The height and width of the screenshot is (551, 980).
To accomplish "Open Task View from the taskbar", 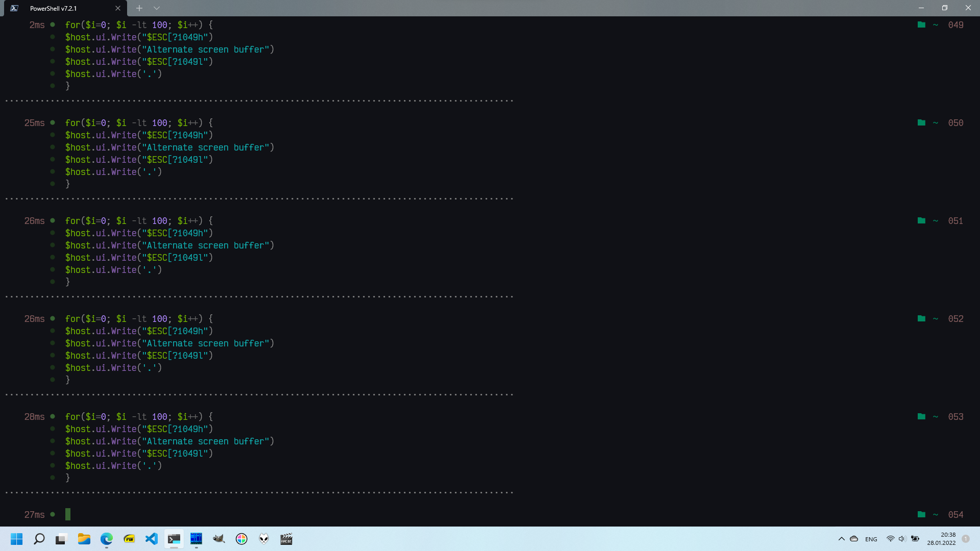I will [x=61, y=539].
